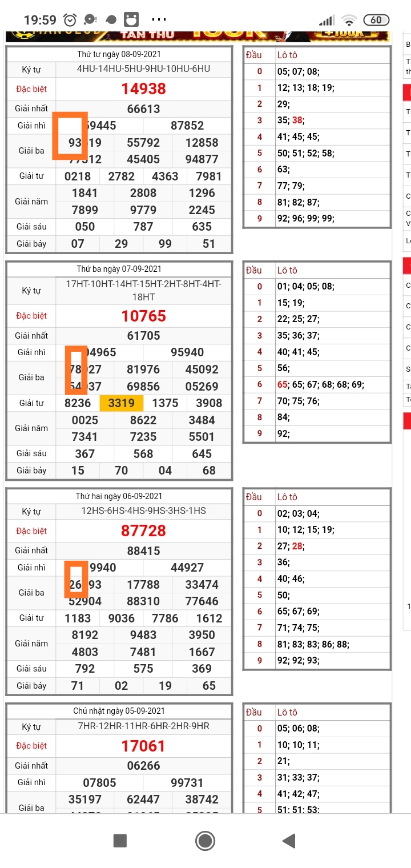This screenshot has width=411, height=868.
Task: Tap the Android back triangle button
Action: [x=289, y=841]
